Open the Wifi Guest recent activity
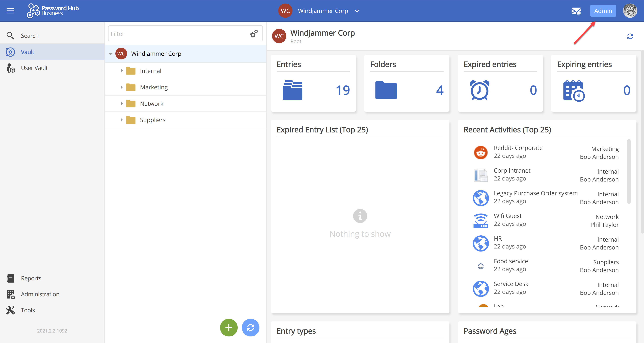 pyautogui.click(x=507, y=216)
